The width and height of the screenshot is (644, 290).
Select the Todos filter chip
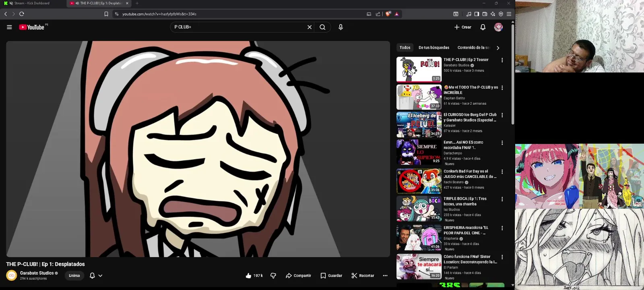pyautogui.click(x=405, y=48)
